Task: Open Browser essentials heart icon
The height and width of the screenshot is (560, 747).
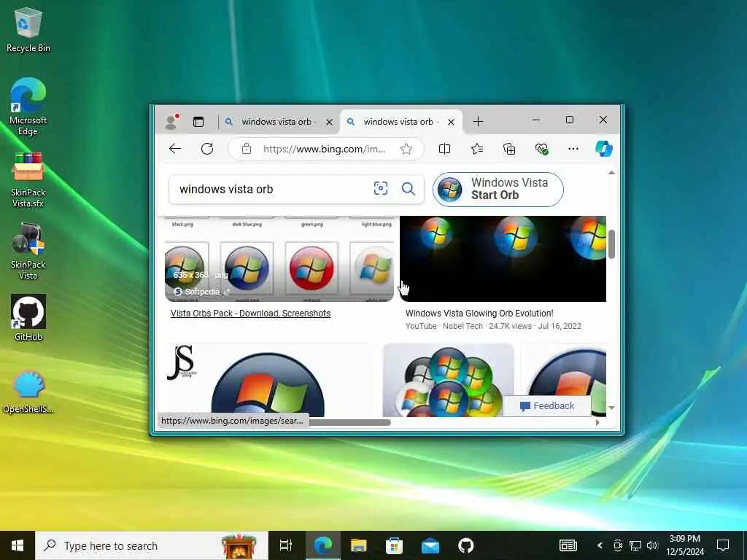Action: coord(542,149)
